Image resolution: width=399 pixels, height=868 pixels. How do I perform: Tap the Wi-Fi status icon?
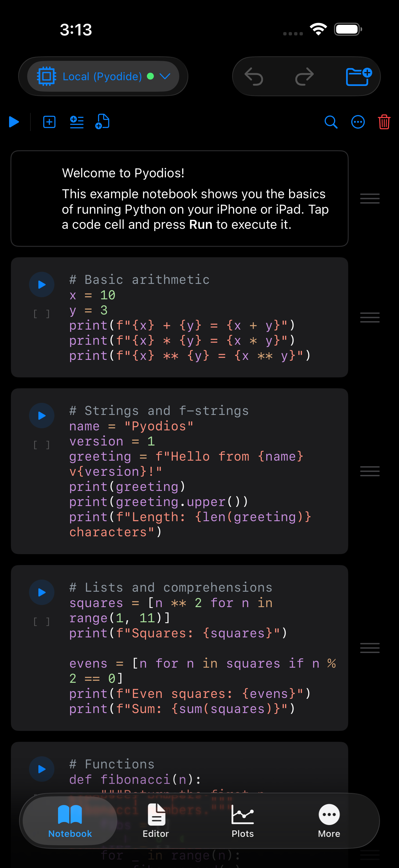click(318, 29)
